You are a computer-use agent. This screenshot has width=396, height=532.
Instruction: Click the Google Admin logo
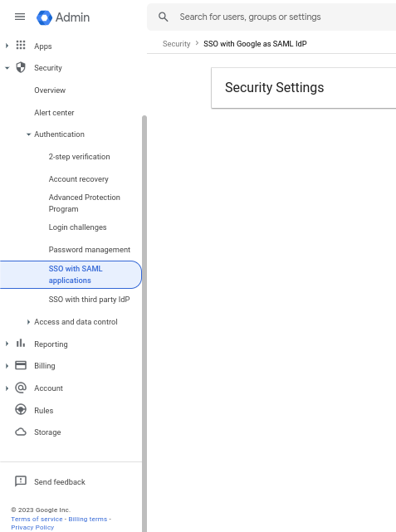45,17
